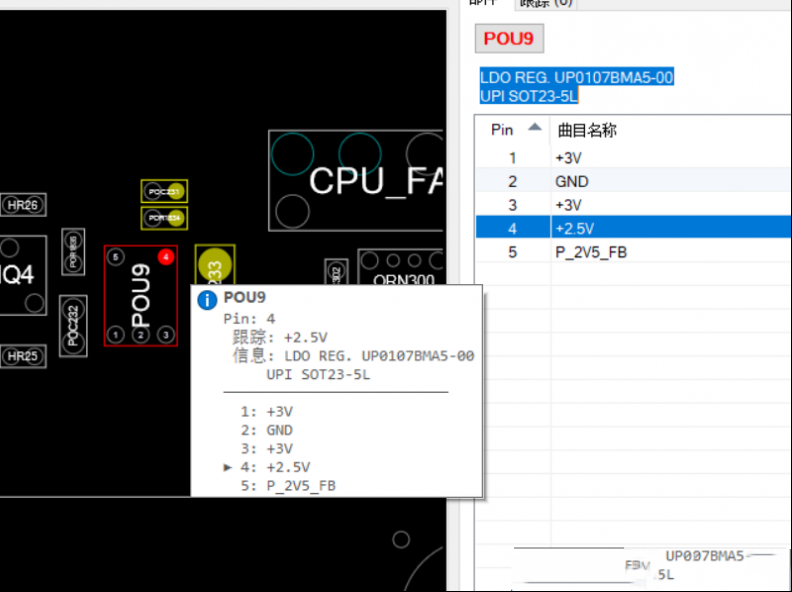Select pin 2 row GND
The image size is (792, 592).
633,181
